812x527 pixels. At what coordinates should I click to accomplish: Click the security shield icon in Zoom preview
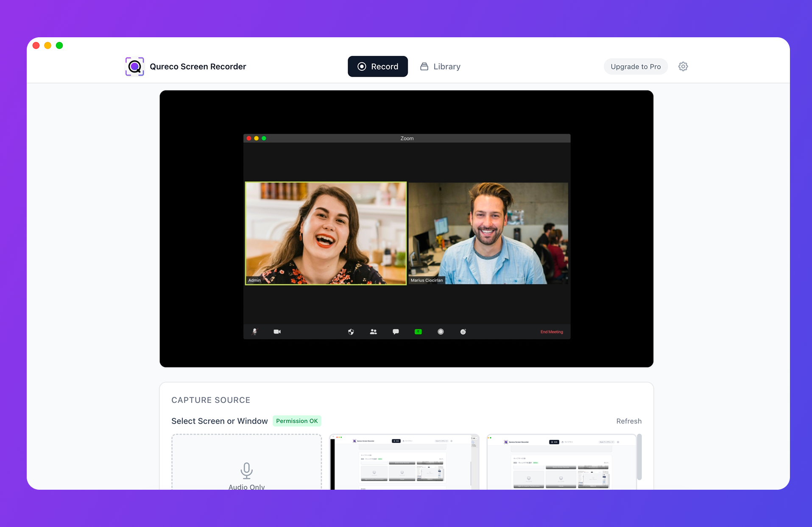[x=351, y=332]
